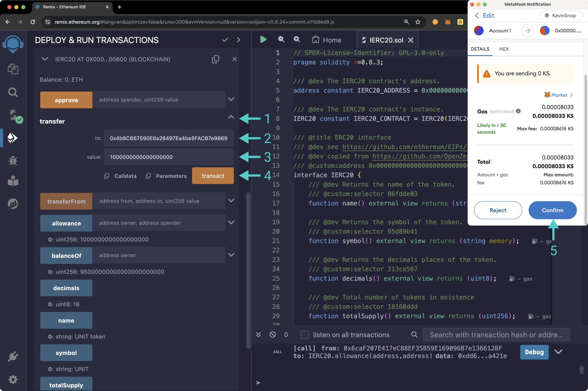The height and width of the screenshot is (391, 588).
Task: Open the Settings gear in sidebar
Action: 13,380
